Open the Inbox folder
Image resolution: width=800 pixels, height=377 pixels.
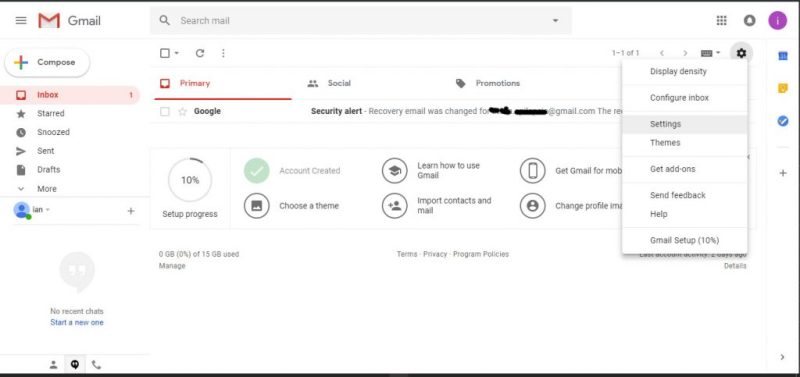coord(70,95)
